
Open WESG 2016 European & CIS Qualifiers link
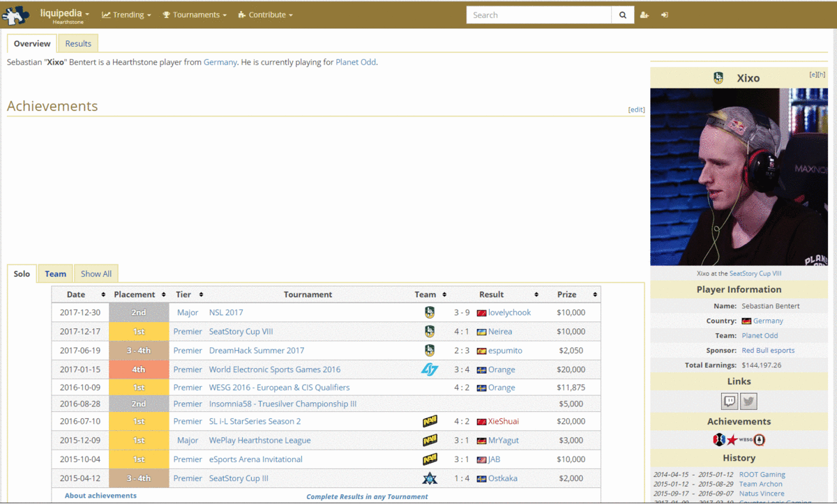[x=280, y=388]
